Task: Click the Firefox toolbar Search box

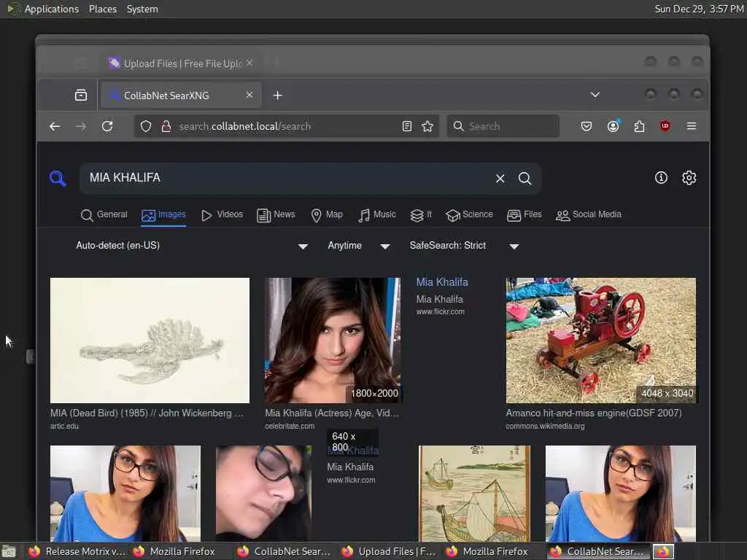Action: (x=503, y=126)
